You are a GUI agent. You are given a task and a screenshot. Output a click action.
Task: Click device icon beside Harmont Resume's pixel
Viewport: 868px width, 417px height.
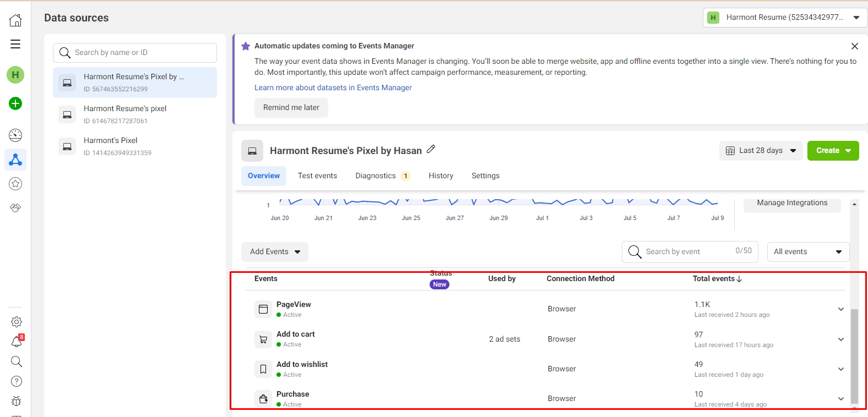click(67, 114)
